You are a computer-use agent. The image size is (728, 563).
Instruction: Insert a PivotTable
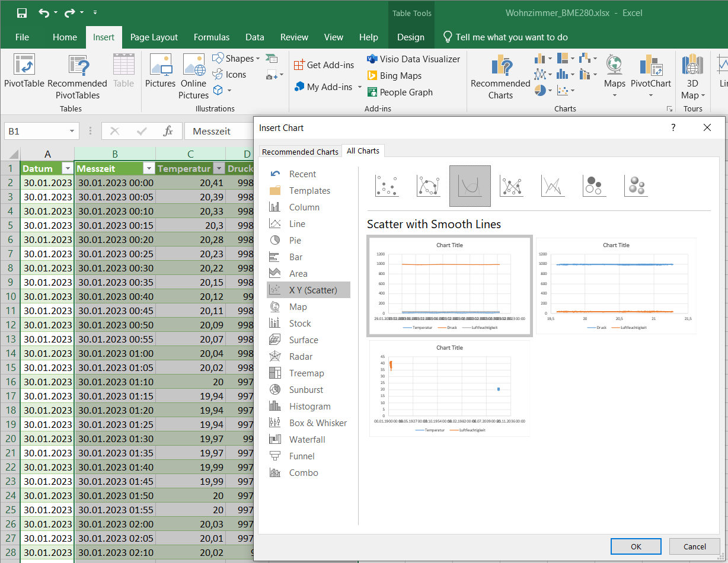(x=24, y=71)
